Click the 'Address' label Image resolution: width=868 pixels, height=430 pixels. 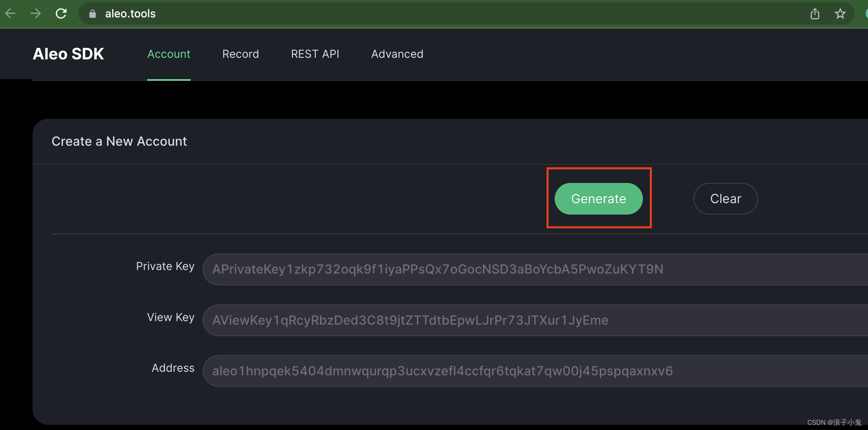(173, 368)
